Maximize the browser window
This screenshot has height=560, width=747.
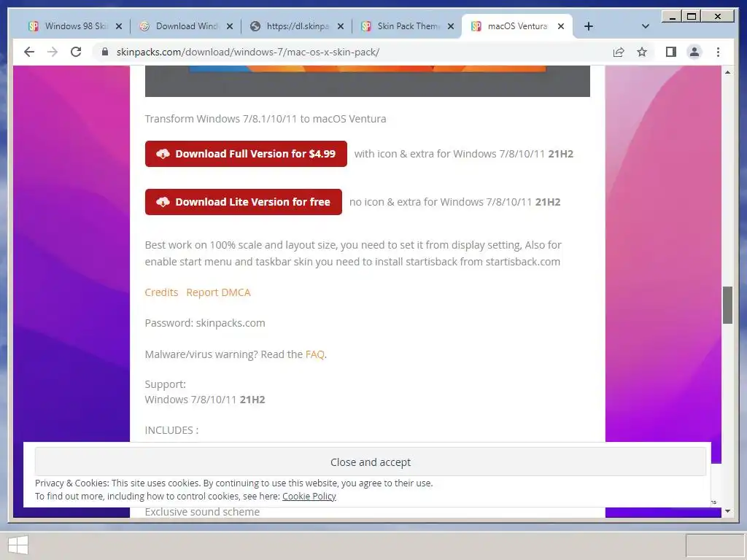pos(692,17)
